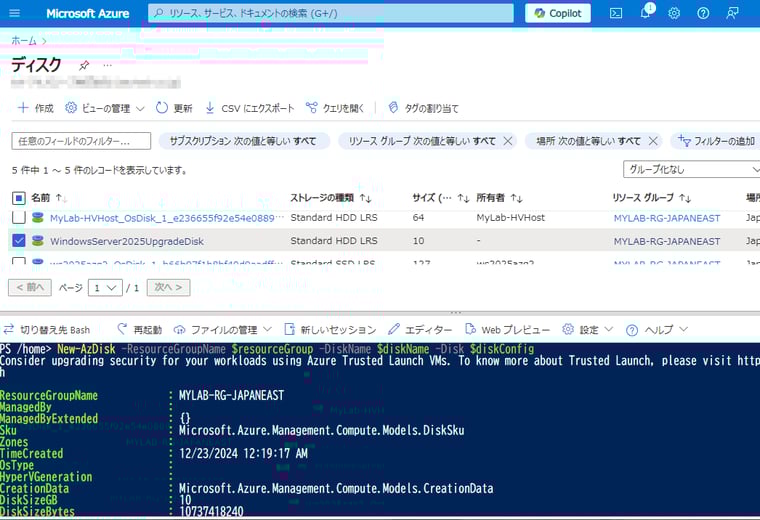Click 前へ previous page button

30,287
